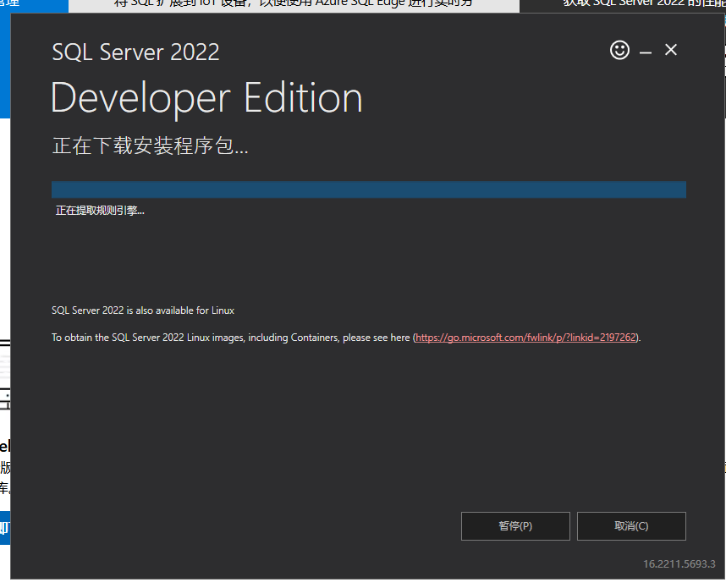Click the SQL Server 2022 title text

(135, 52)
